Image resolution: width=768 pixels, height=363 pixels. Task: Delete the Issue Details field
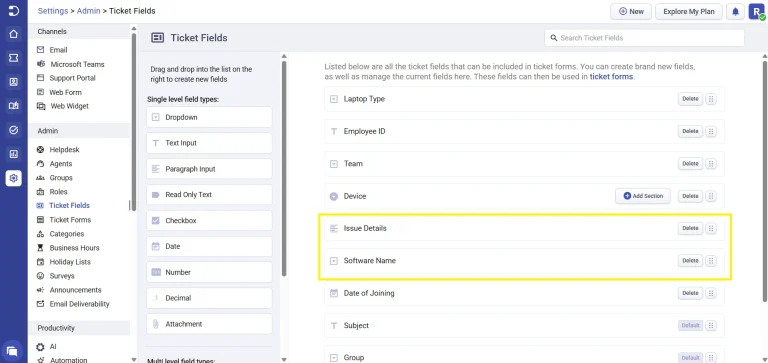point(690,228)
